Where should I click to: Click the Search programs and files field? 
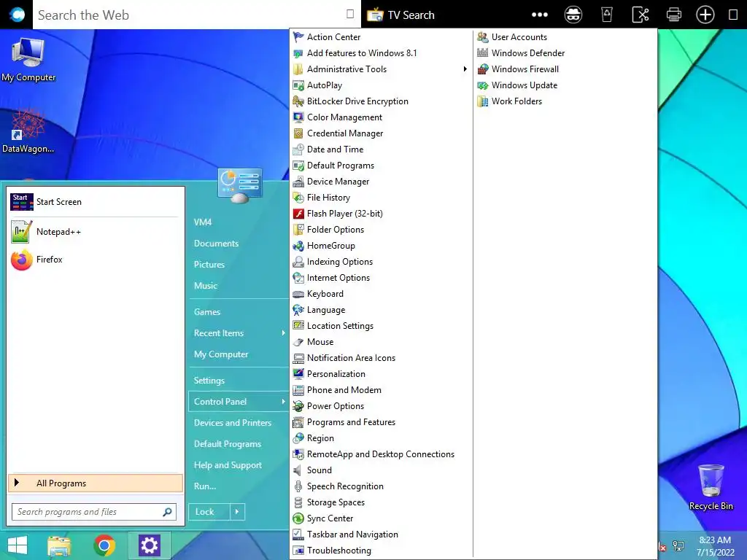click(x=94, y=512)
